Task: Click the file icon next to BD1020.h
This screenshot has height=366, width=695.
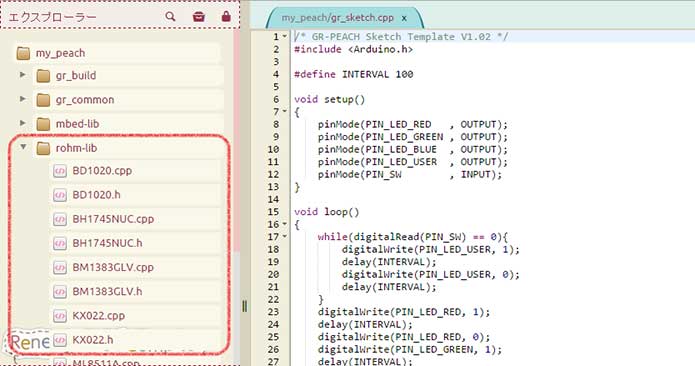Action: coord(60,195)
